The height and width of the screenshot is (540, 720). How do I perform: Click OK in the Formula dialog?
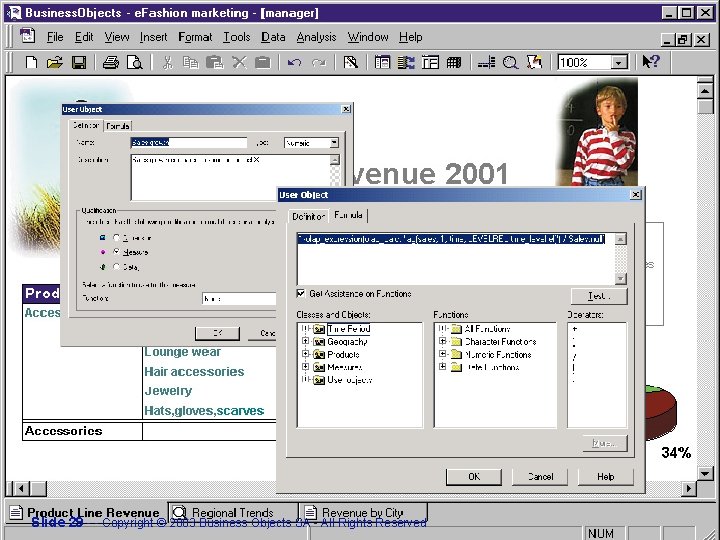coord(474,477)
